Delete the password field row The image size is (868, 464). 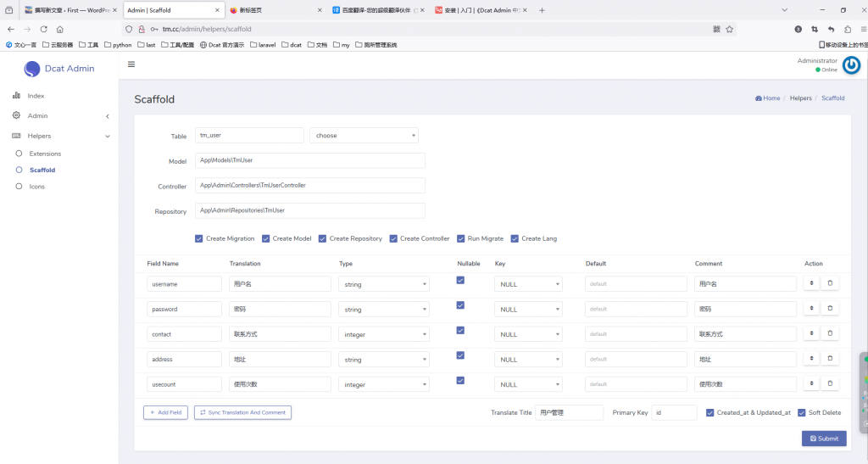(x=830, y=309)
